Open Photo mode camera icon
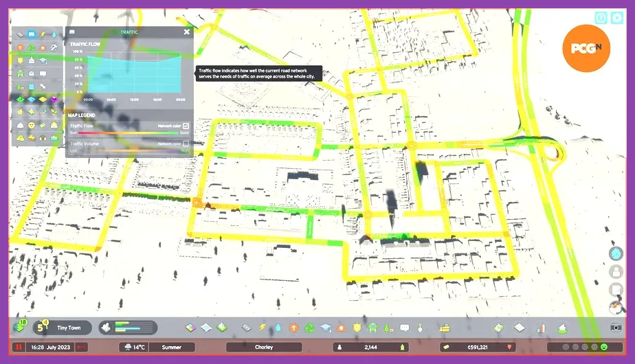Screen dimensions: 635x364 point(616,327)
